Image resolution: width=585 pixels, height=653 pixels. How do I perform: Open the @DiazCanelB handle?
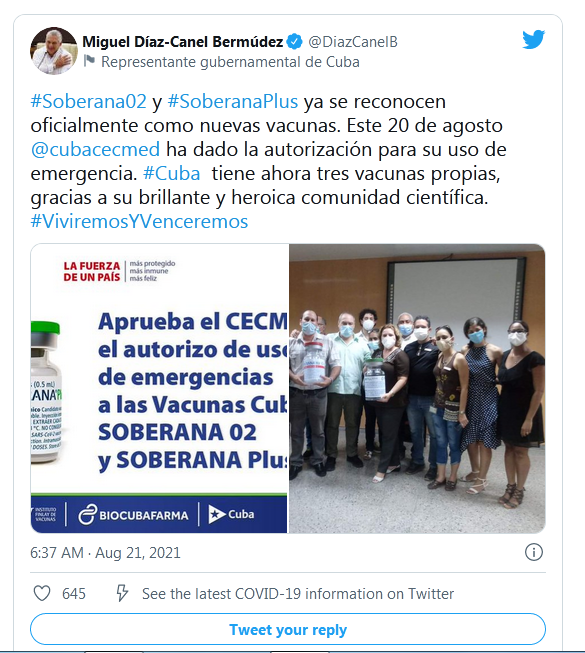point(353,42)
